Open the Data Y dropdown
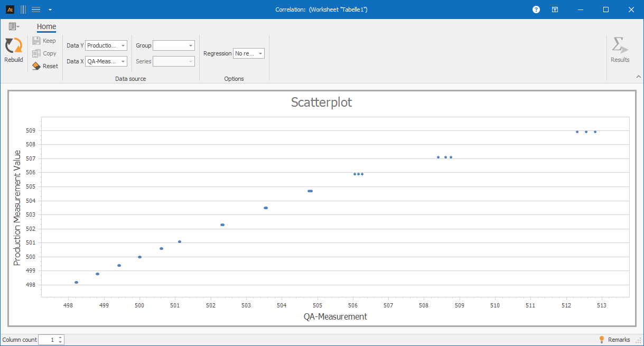 [123, 46]
